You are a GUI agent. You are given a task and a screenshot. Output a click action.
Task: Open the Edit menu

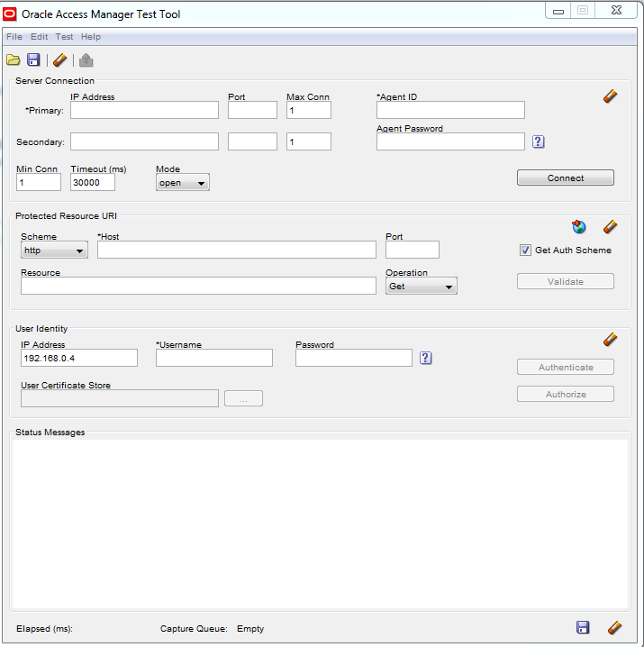coord(40,37)
